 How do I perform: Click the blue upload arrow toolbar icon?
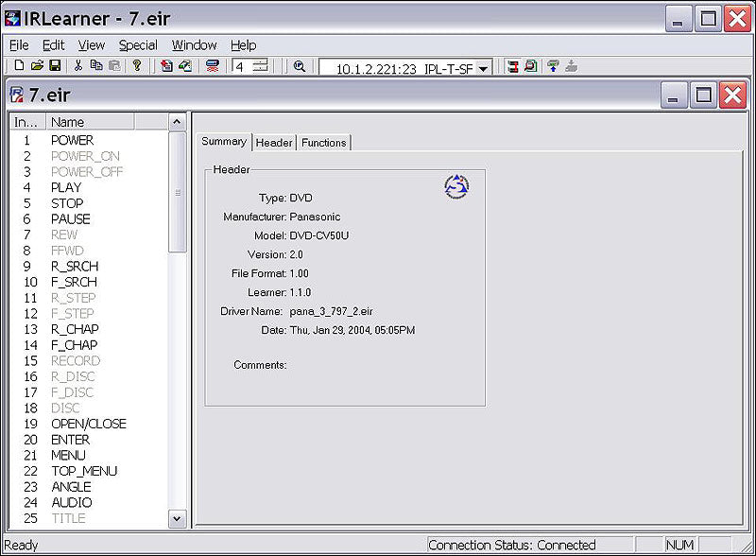[553, 66]
